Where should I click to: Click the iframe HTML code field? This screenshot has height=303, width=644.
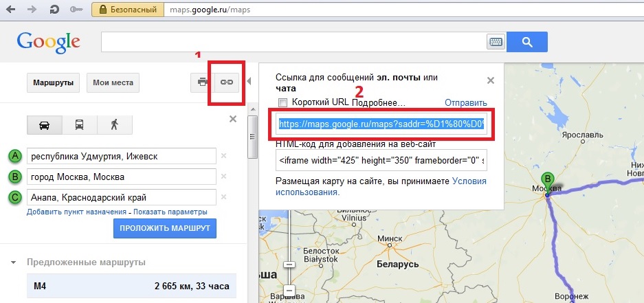click(x=381, y=160)
